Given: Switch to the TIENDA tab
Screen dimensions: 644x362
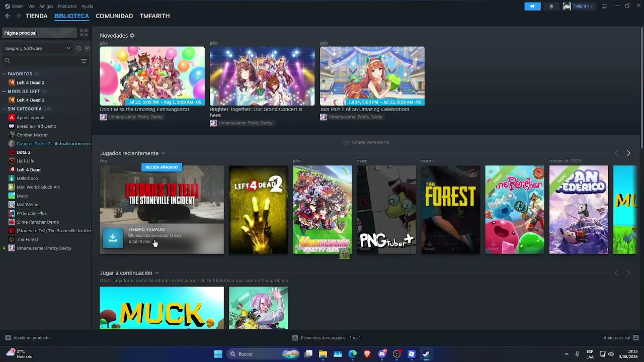Looking at the screenshot, I should (x=37, y=16).
